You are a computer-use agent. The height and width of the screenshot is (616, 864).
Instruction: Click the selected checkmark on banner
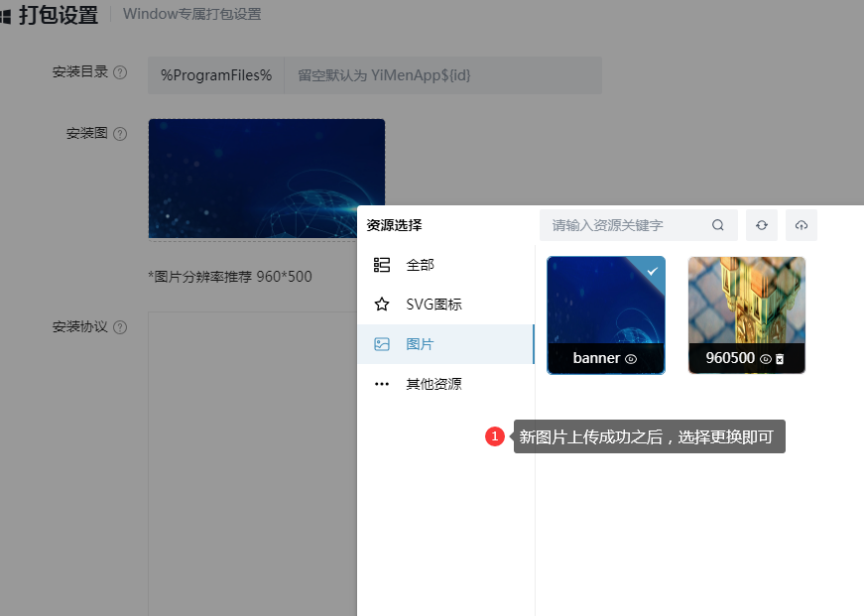point(653,271)
